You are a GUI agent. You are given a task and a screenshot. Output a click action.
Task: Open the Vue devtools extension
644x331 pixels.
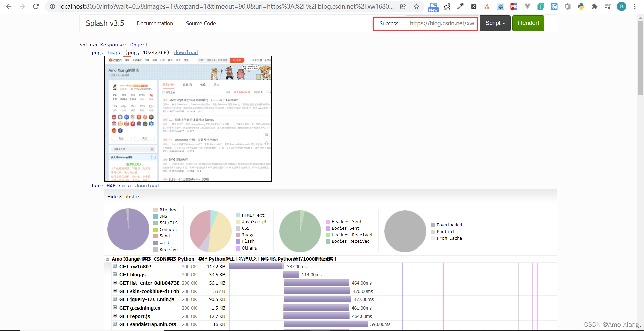point(527,6)
